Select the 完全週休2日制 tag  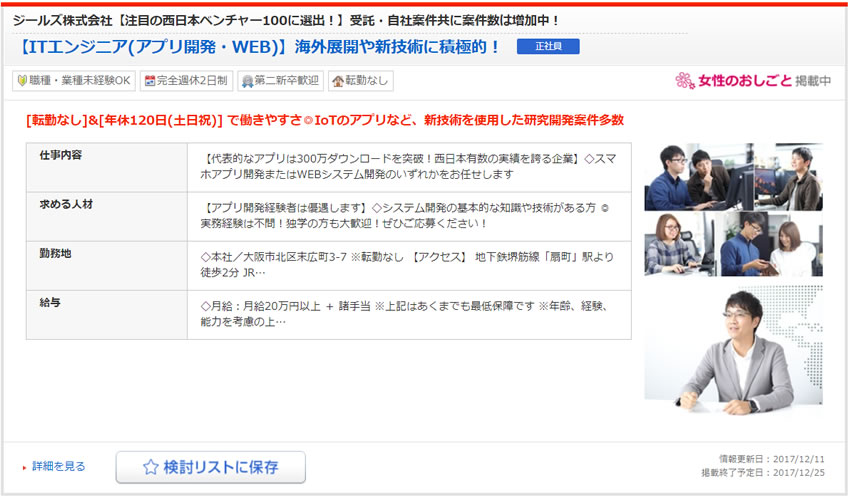pos(186,81)
